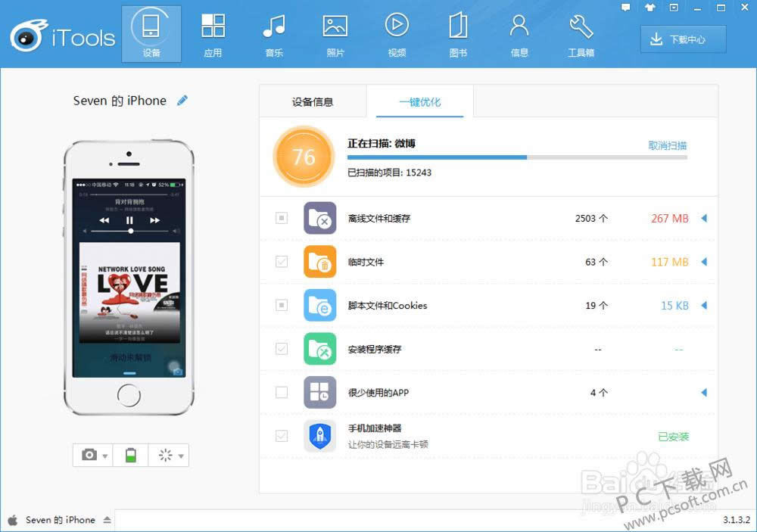757x532 pixels.
Task: Expand the 临时文件 row arrow
Action: tap(703, 262)
